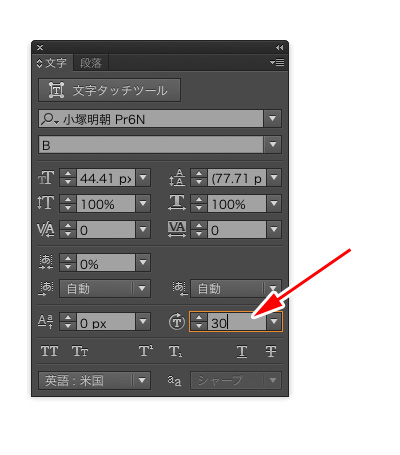
Task: Toggle Underline text icon
Action: pyautogui.click(x=242, y=352)
